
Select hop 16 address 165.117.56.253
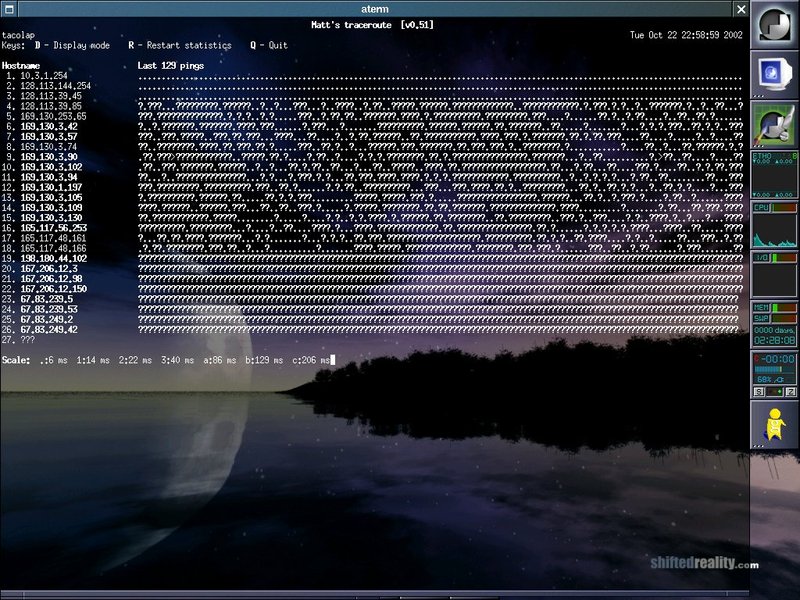tap(54, 228)
